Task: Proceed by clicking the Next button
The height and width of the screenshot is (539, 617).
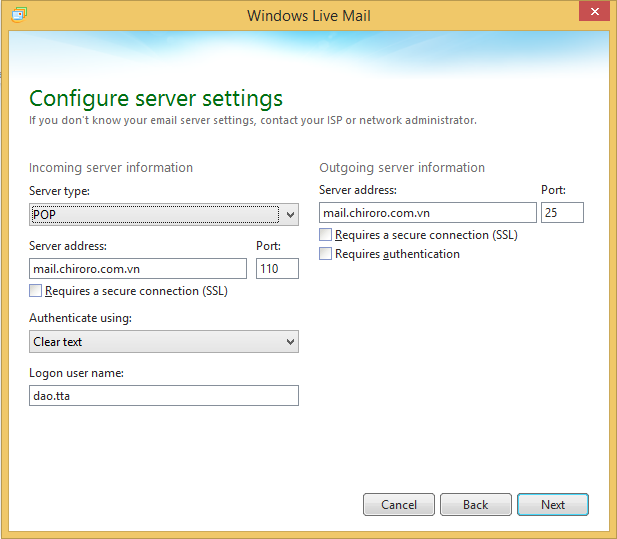Action: pyautogui.click(x=552, y=505)
